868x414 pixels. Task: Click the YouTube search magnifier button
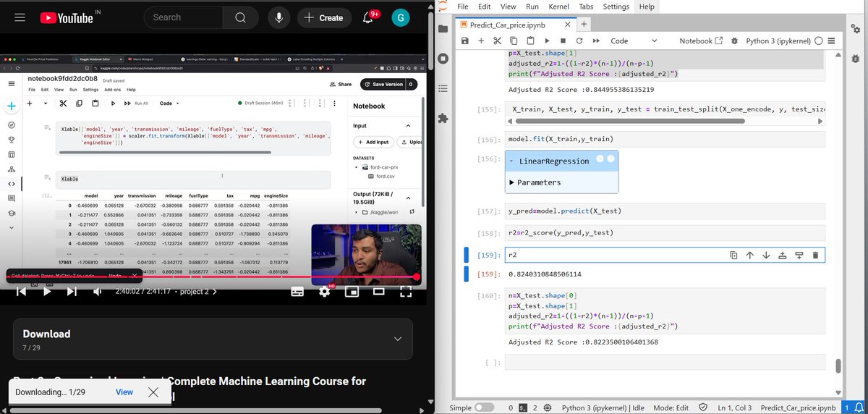pyautogui.click(x=240, y=17)
